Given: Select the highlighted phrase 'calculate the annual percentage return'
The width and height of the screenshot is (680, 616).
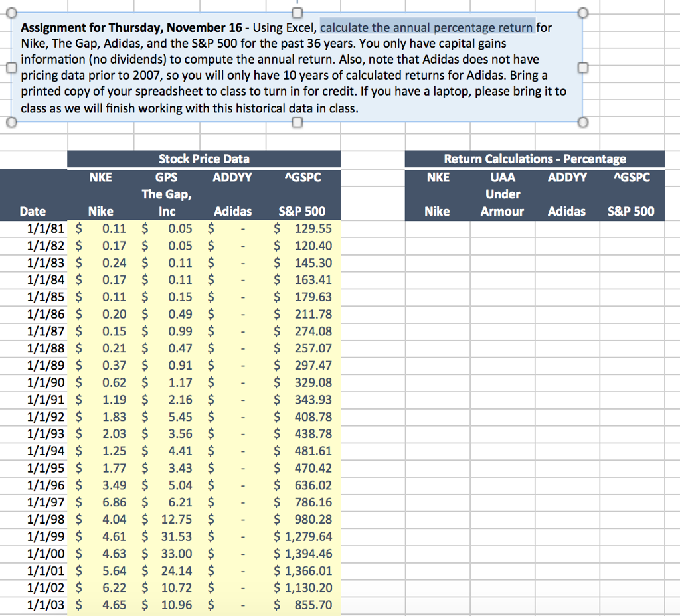Looking at the screenshot, I should click(x=425, y=27).
